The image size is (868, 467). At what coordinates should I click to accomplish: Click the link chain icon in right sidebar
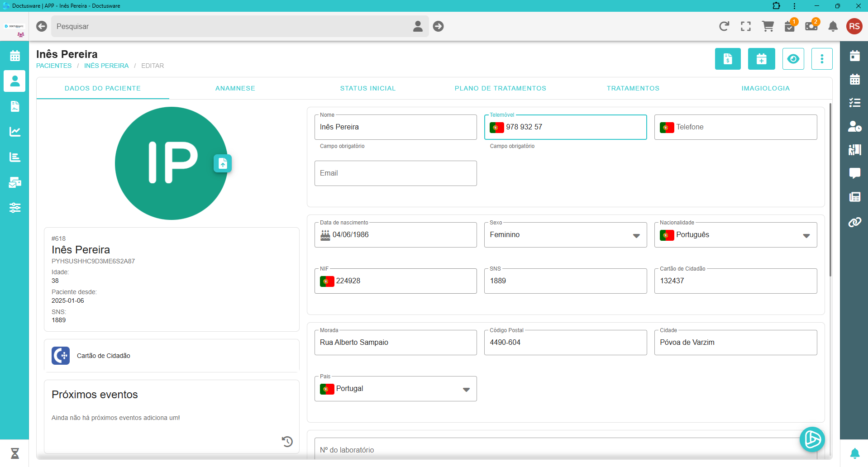point(854,222)
